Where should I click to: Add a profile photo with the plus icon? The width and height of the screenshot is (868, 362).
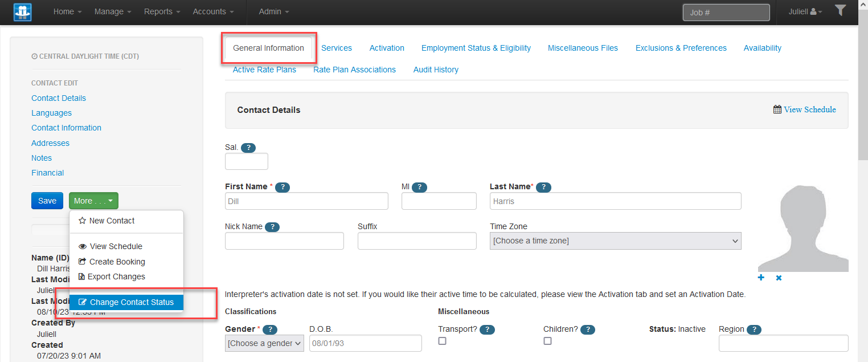click(761, 278)
